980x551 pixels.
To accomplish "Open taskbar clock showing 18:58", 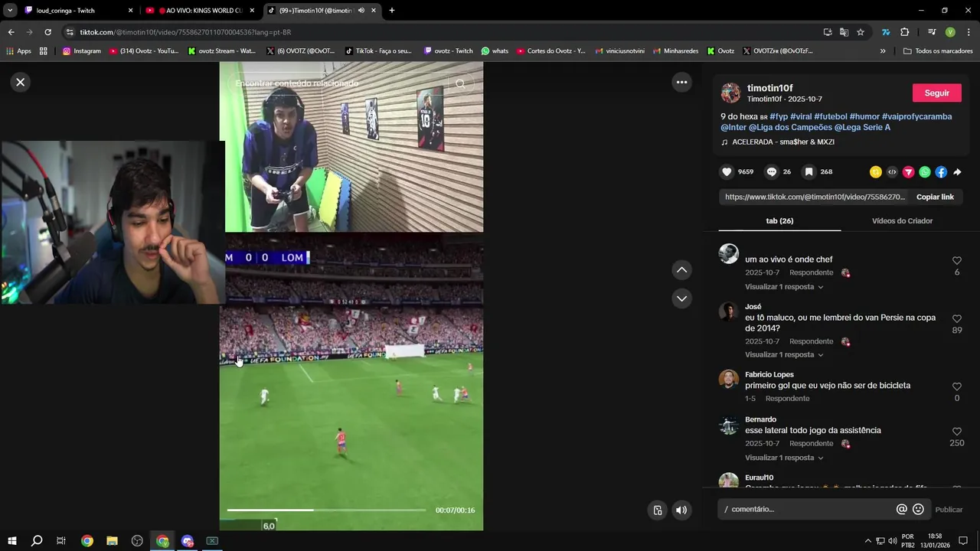I will coord(935,541).
